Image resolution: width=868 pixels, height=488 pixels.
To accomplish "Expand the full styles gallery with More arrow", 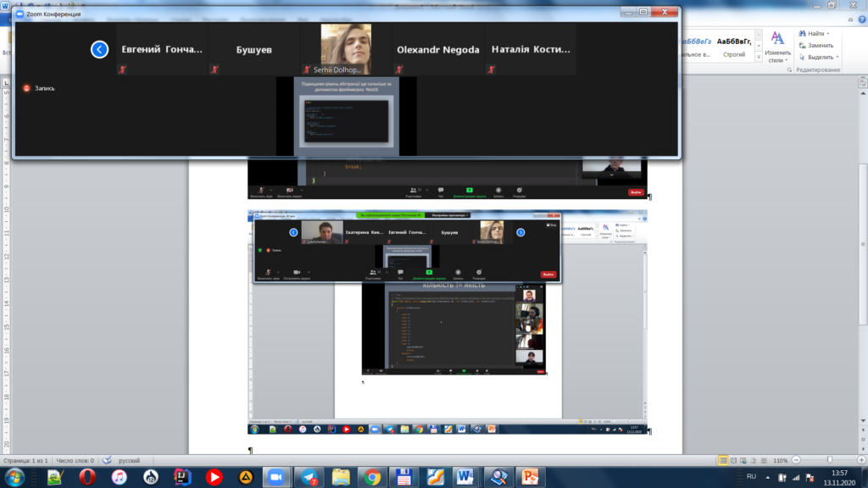I will click(759, 57).
